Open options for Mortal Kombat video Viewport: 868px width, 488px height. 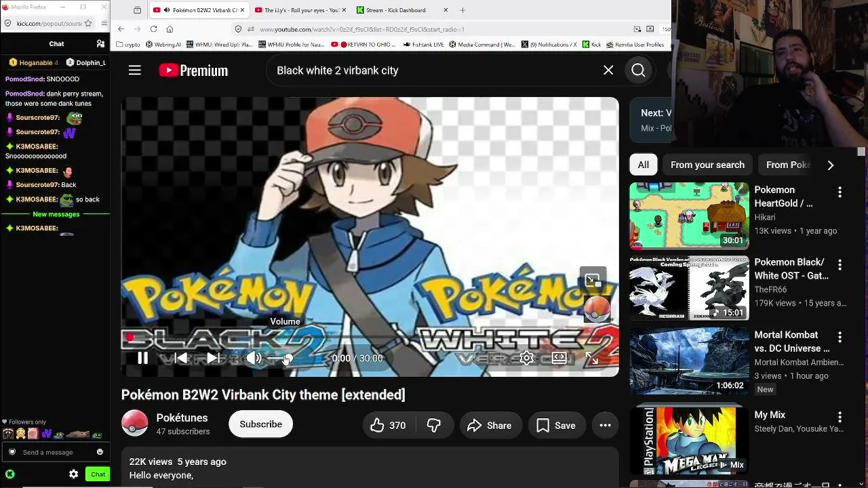(840, 338)
